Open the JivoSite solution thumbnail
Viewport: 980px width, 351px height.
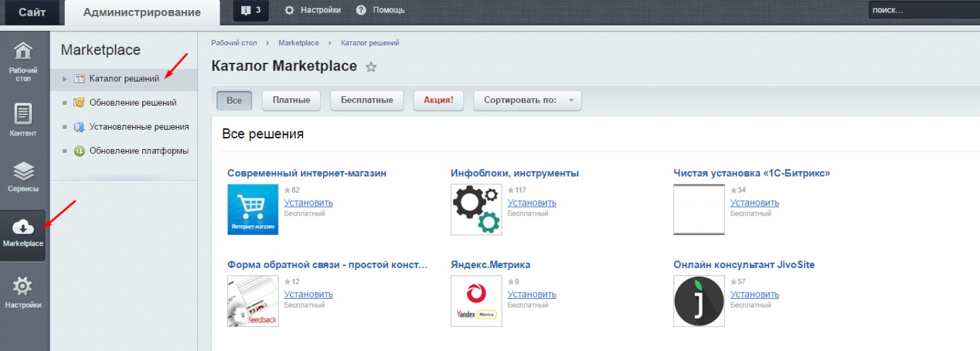[x=699, y=301]
